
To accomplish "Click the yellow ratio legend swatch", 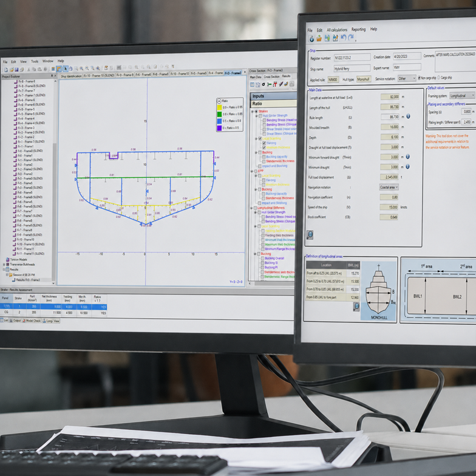I will 220,107.
